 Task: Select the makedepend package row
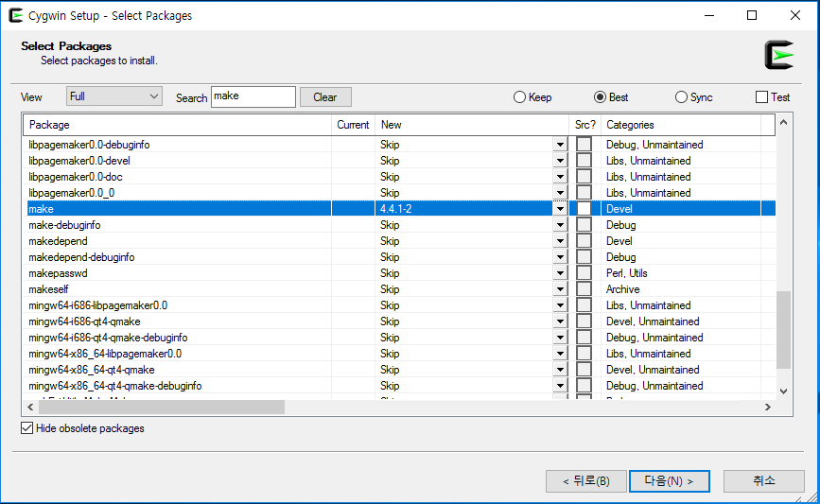point(399,241)
